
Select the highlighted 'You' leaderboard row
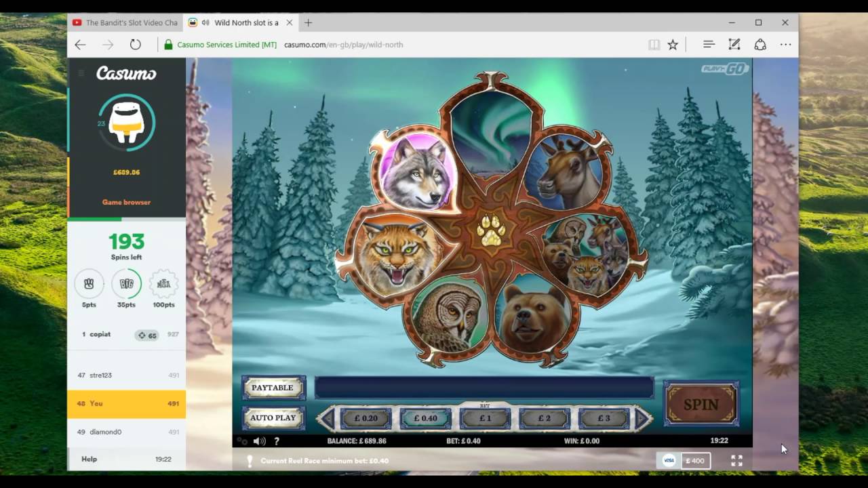[126, 403]
